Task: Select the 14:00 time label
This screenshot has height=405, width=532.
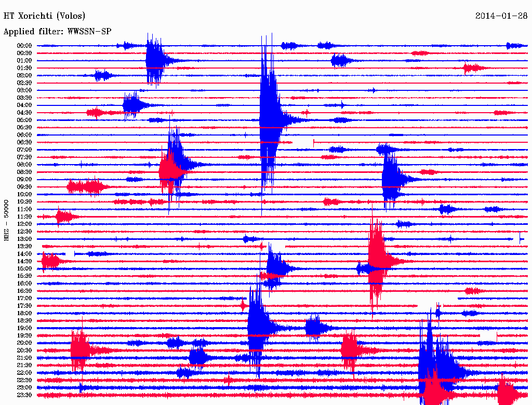Action: 24,254
